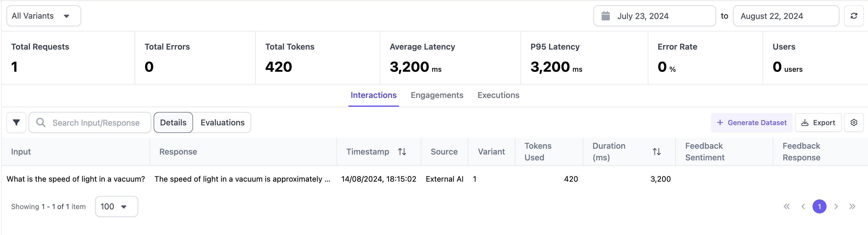Click the Users metric card
The width and height of the screenshot is (868, 235).
[x=815, y=58]
